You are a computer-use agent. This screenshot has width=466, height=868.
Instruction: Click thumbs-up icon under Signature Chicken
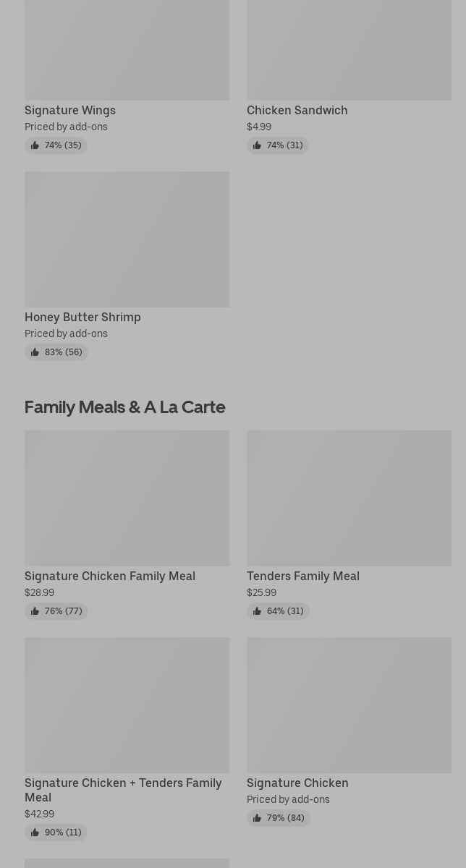257,818
